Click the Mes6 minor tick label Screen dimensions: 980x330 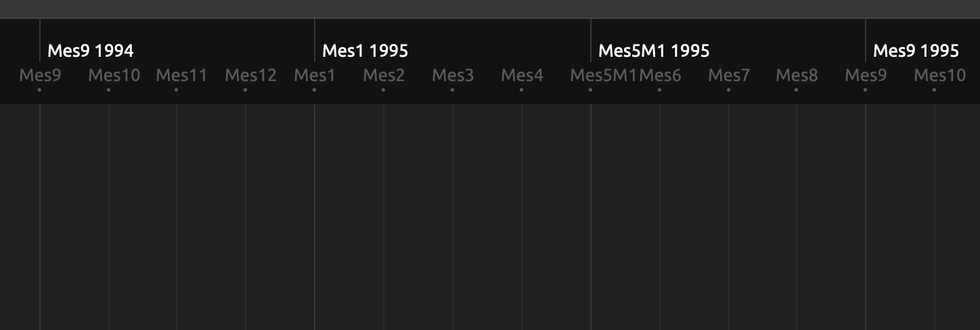[x=660, y=75]
